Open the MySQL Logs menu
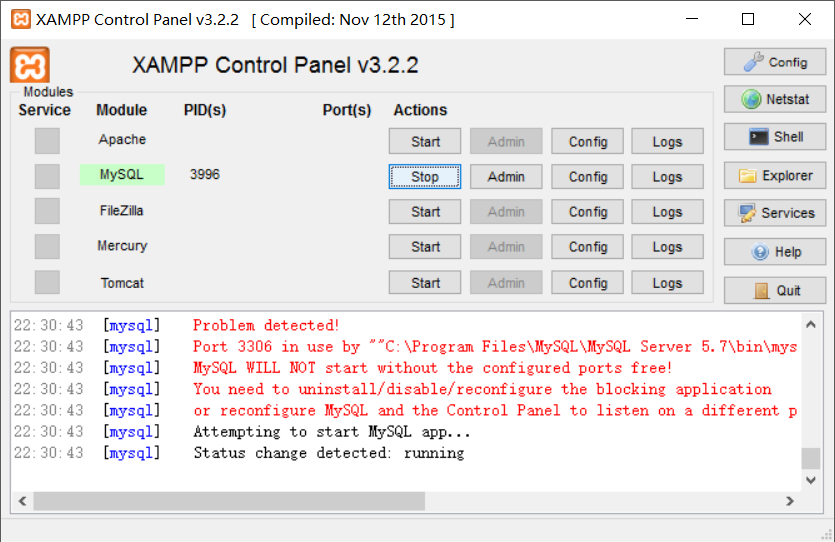This screenshot has height=542, width=835. [x=667, y=177]
